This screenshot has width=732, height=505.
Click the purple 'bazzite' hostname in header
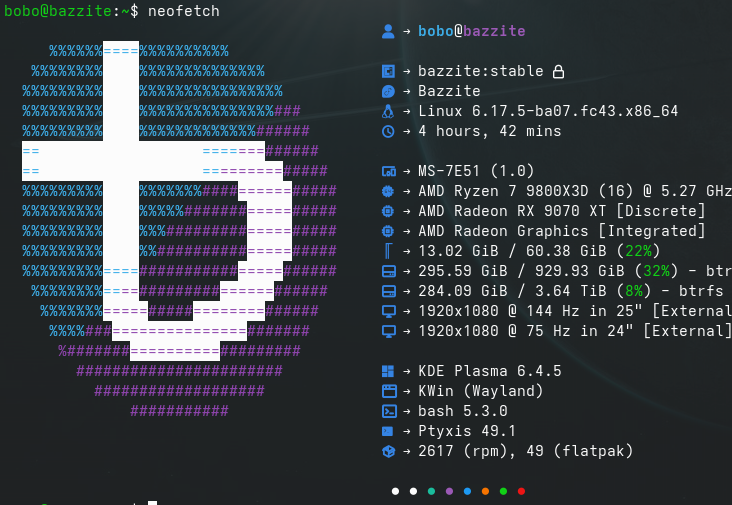494,31
